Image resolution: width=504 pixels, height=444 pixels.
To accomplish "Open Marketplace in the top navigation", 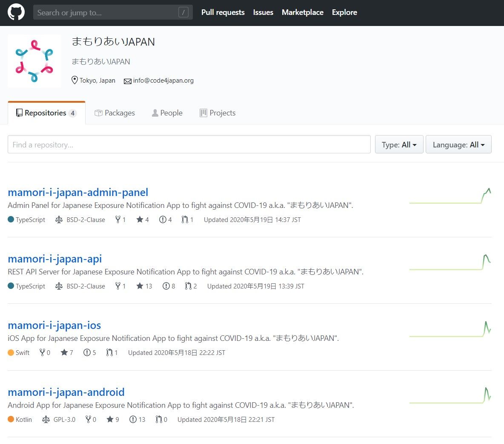I will click(x=303, y=12).
